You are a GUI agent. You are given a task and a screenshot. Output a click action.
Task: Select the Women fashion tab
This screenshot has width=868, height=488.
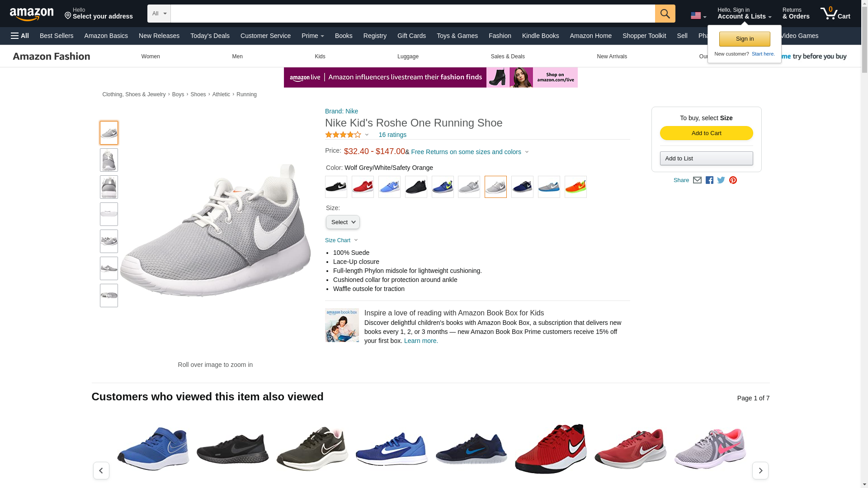click(151, 56)
